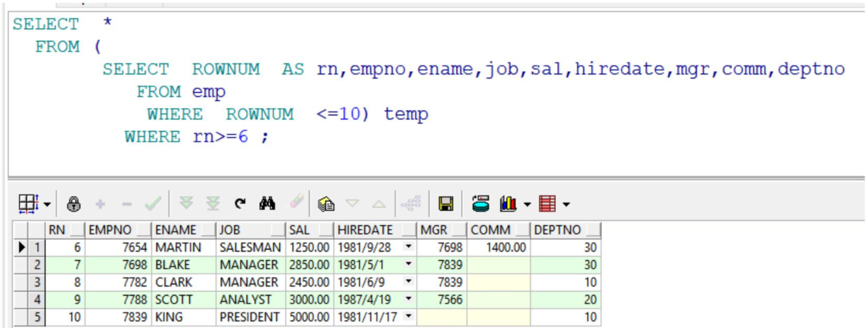Viewport: 868px width, 328px height.
Task: Click the ENAME column header
Action: pyautogui.click(x=184, y=230)
